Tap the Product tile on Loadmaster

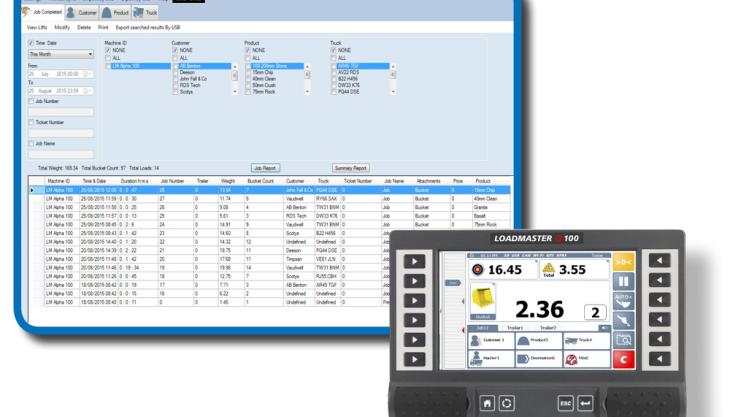[539, 341]
